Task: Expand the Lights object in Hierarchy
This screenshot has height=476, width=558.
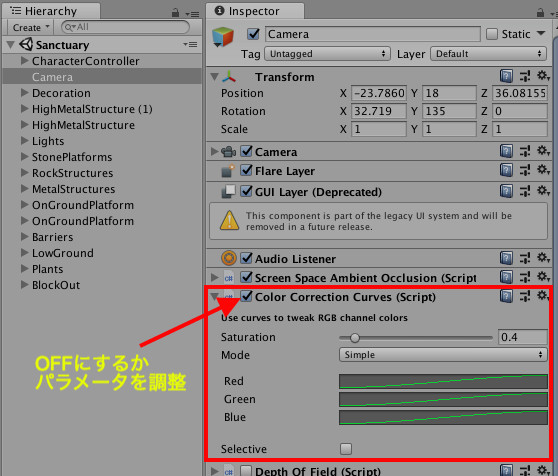Action: click(24, 141)
